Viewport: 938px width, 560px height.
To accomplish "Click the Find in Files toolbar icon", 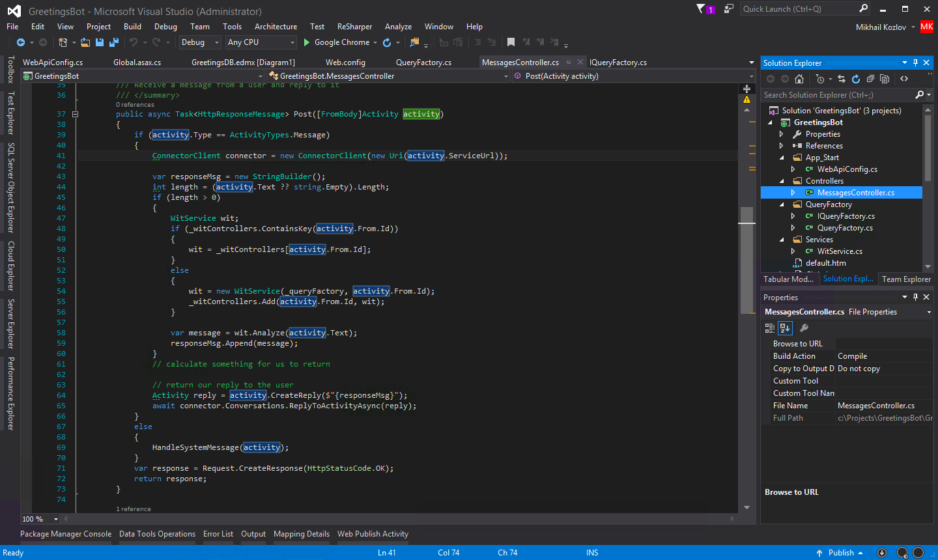I will 414,42.
